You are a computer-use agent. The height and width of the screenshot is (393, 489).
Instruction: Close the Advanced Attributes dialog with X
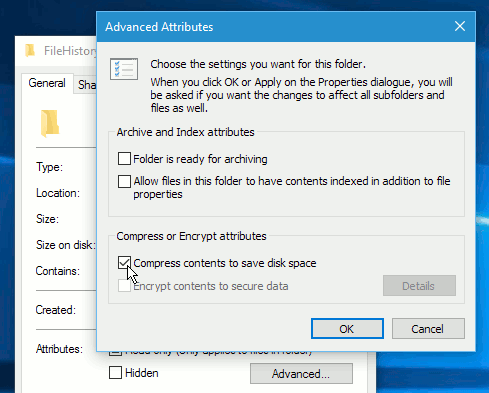coord(460,26)
